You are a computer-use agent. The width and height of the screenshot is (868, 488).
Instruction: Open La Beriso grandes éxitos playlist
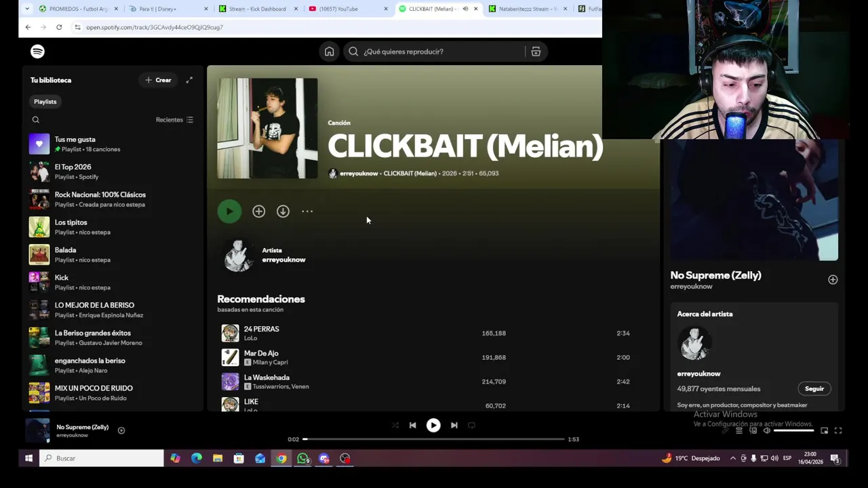click(112, 338)
